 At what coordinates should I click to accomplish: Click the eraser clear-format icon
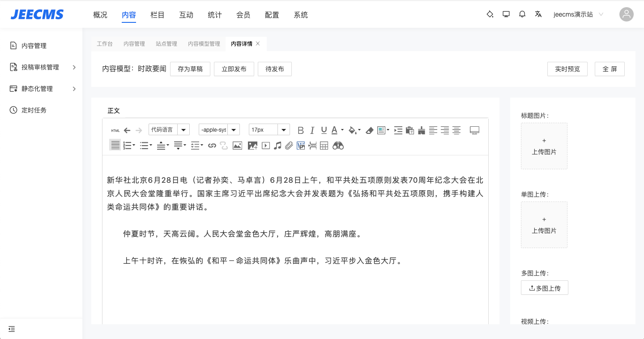pyautogui.click(x=369, y=130)
